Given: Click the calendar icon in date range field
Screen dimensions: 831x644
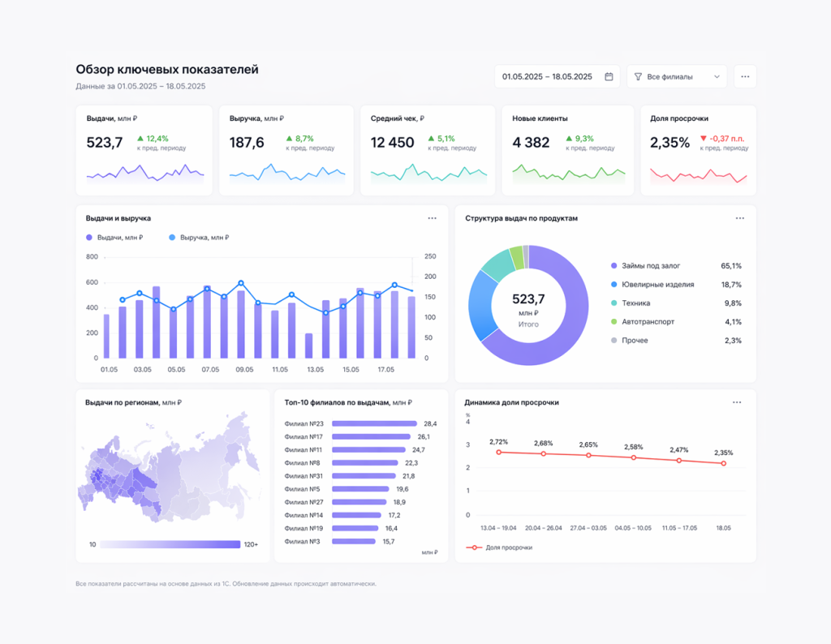Looking at the screenshot, I should click(x=609, y=77).
